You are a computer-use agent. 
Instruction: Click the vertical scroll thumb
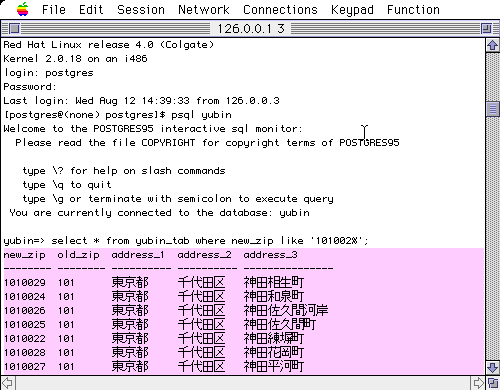click(492, 109)
